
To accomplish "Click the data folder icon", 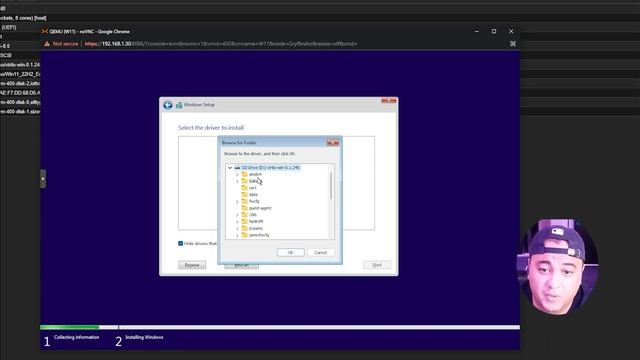I will (244, 195).
